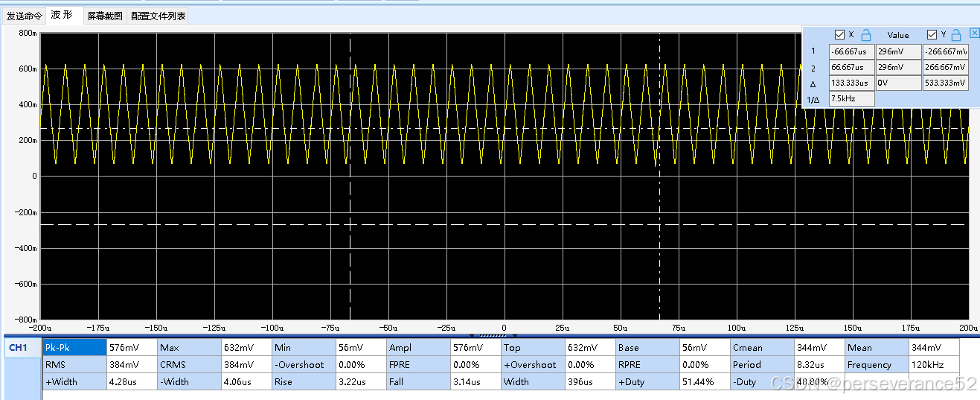Click cursor 1 X field -66.667us
Screen dimensions: 980x400
[x=851, y=52]
